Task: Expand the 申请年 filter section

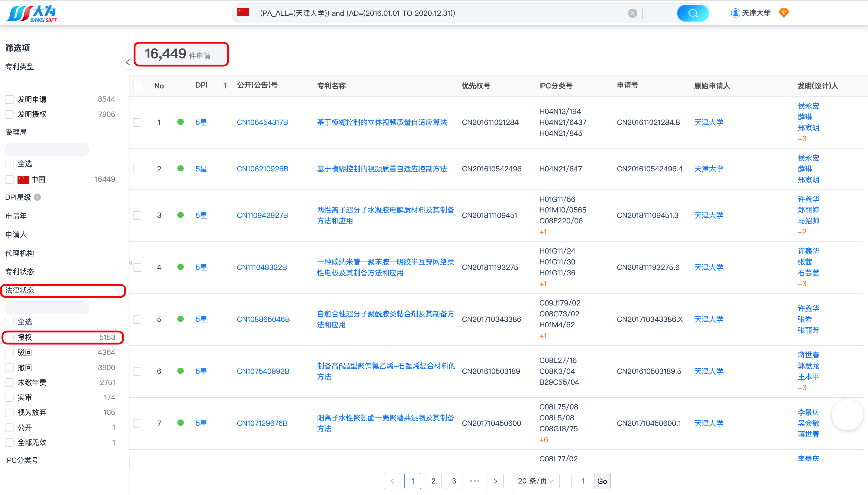Action: [x=16, y=216]
